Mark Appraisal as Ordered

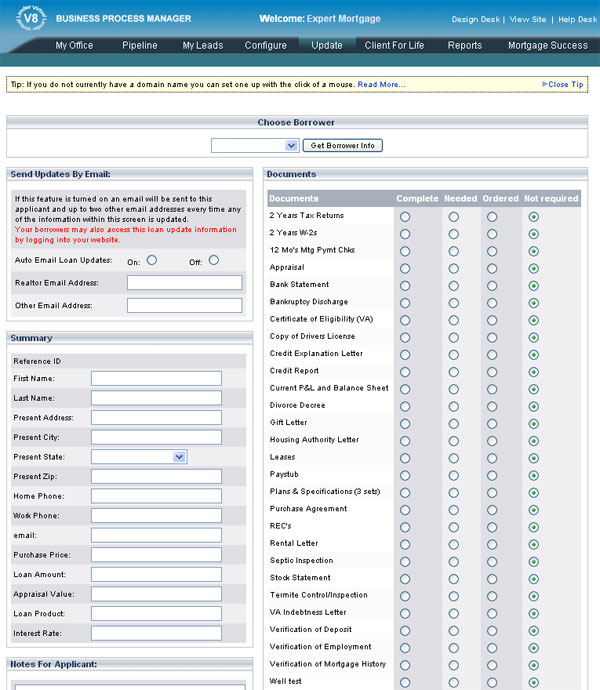click(492, 268)
